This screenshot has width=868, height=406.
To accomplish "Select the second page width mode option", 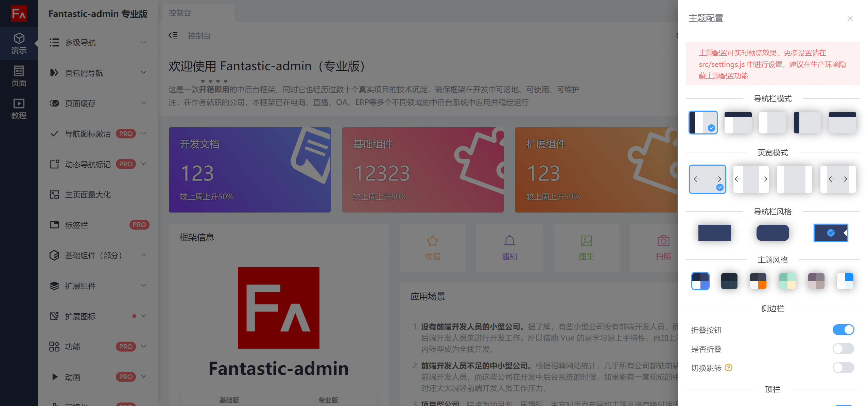I will [x=751, y=179].
